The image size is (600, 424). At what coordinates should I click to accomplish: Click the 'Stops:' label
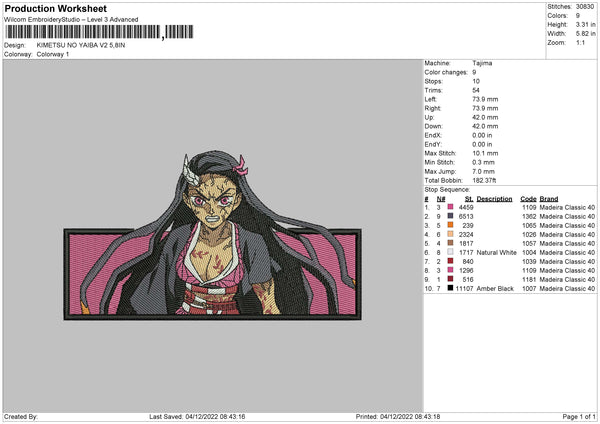coord(433,81)
